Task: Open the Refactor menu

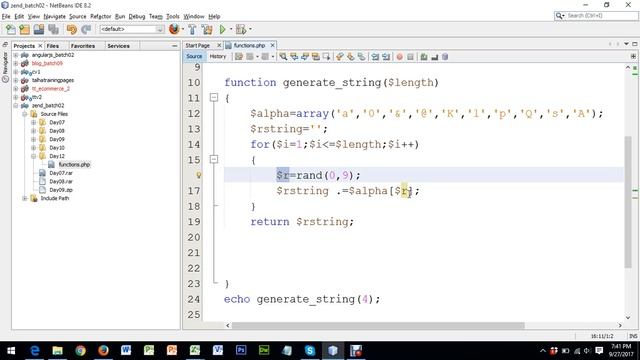Action: [x=100, y=16]
